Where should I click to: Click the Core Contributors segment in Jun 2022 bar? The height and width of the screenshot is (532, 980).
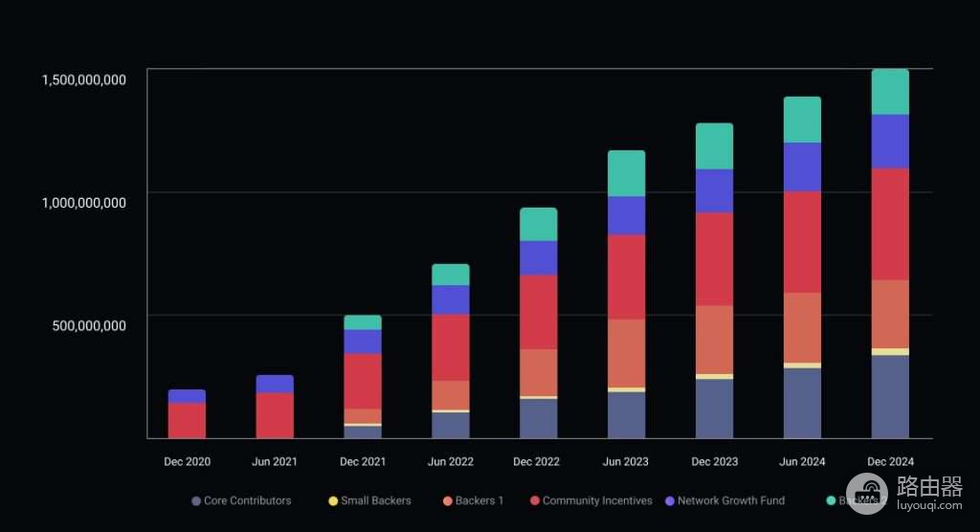click(x=451, y=425)
